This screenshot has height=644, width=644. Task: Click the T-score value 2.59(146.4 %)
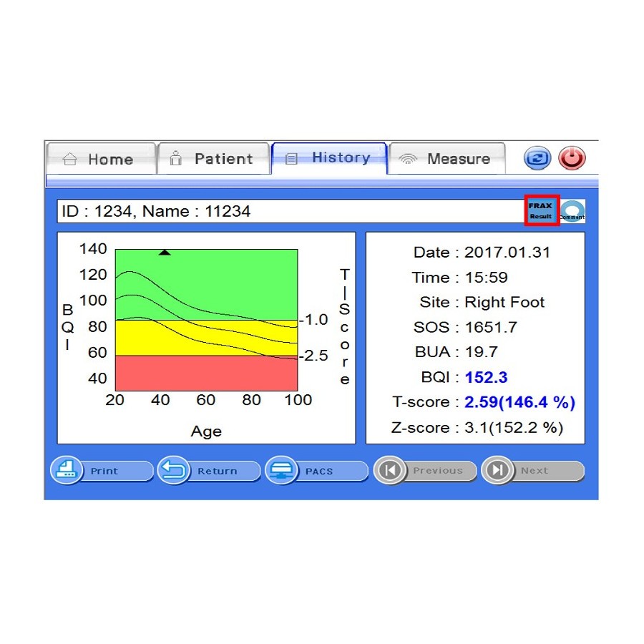coord(519,402)
